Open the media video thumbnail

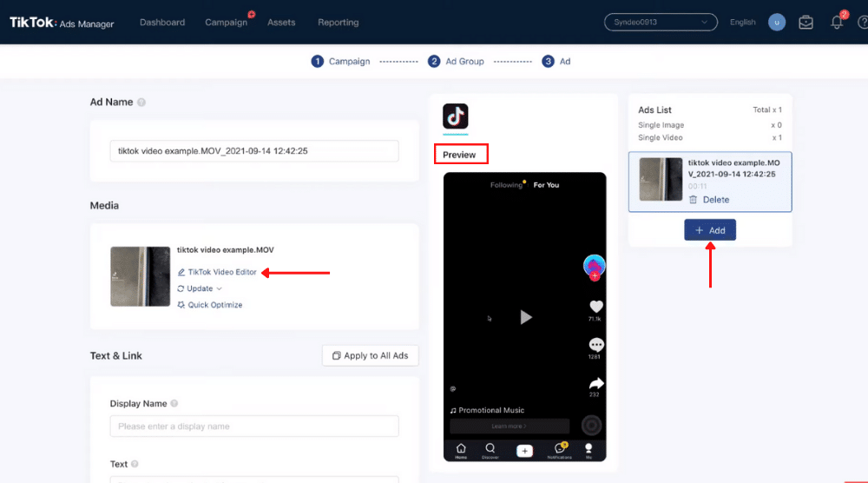click(140, 276)
